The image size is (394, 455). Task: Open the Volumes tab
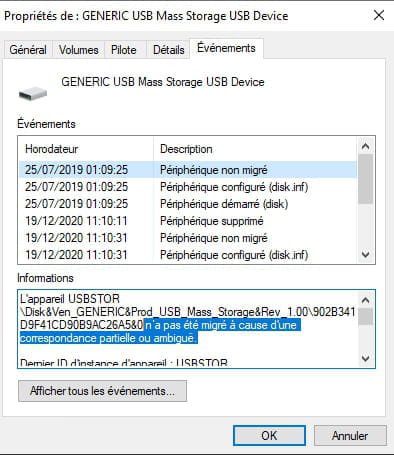click(x=79, y=50)
